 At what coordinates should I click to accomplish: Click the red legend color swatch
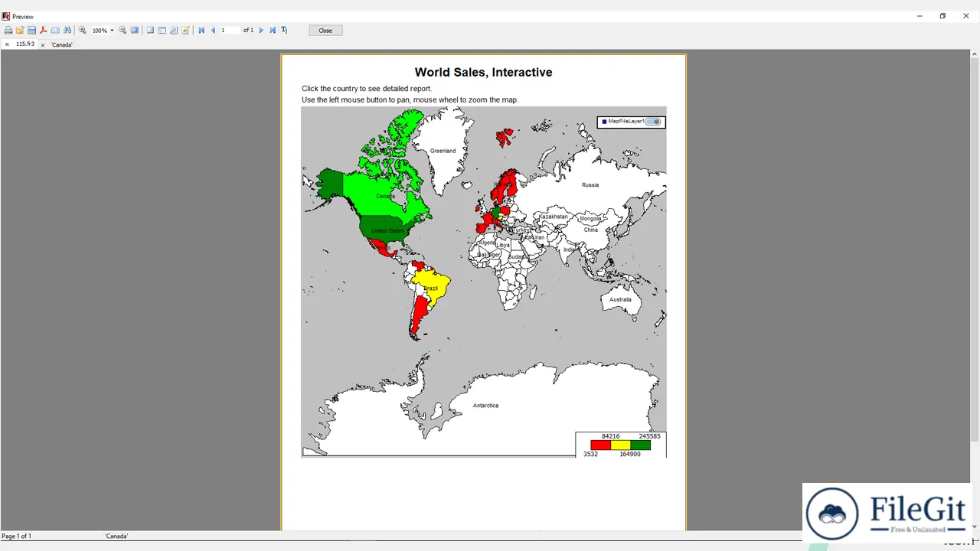[x=601, y=445]
